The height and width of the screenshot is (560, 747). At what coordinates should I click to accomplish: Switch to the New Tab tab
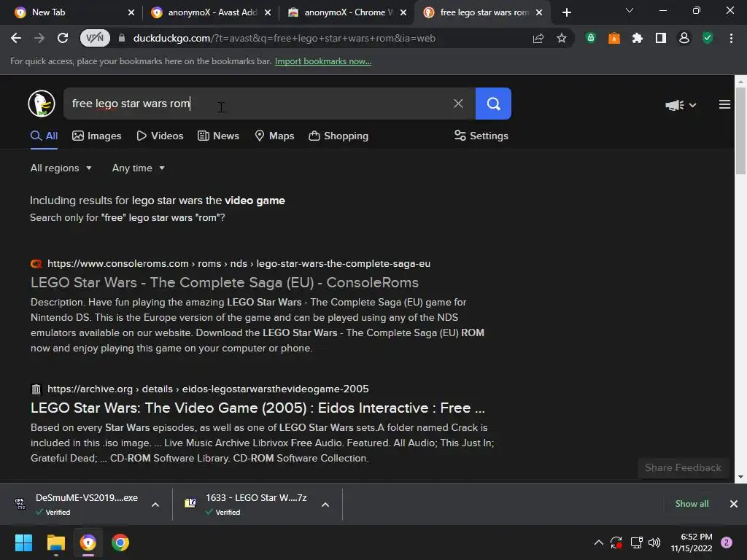click(x=71, y=12)
